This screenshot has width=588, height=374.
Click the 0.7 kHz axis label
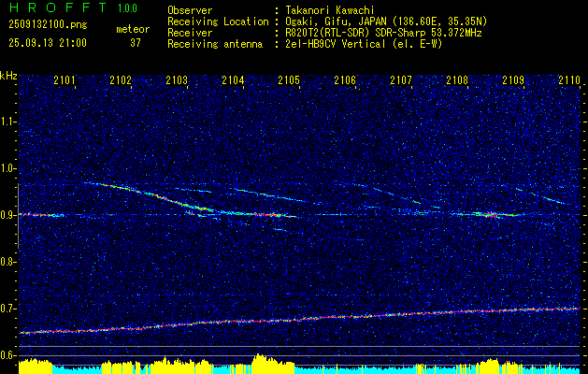7,309
